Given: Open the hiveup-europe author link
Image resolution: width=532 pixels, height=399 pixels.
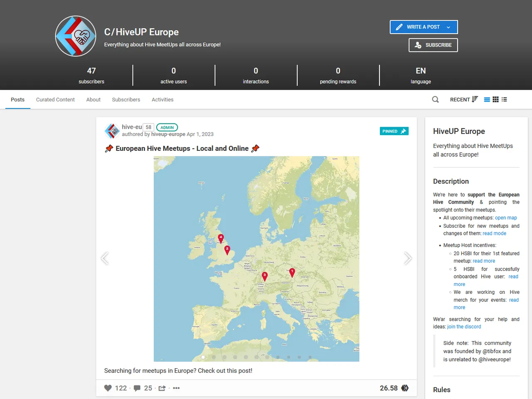Looking at the screenshot, I should (x=168, y=134).
